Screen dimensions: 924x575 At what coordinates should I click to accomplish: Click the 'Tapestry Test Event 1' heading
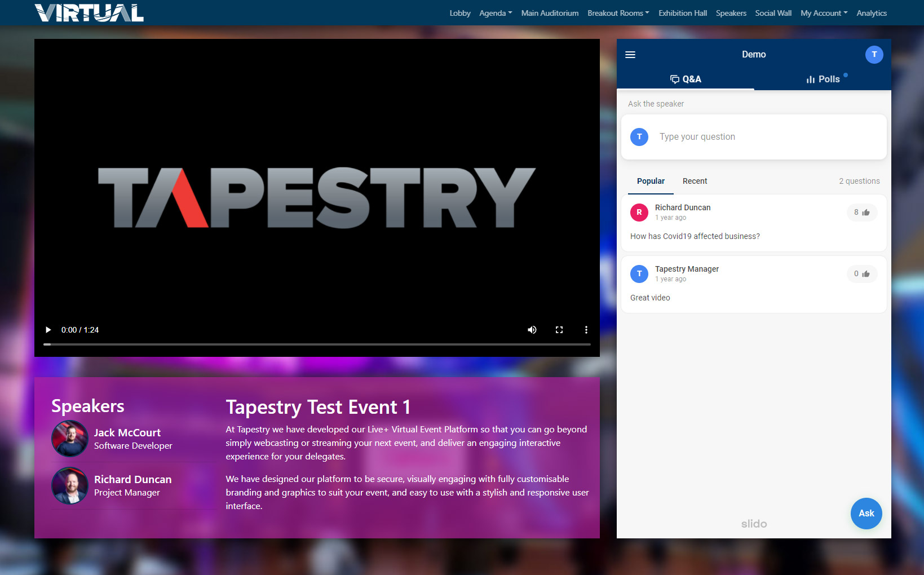click(x=318, y=407)
